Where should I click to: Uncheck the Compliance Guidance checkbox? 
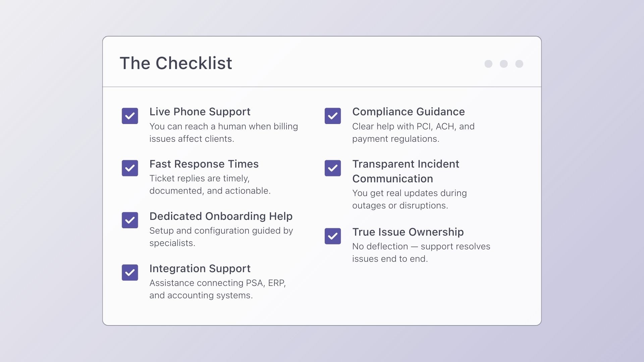333,116
